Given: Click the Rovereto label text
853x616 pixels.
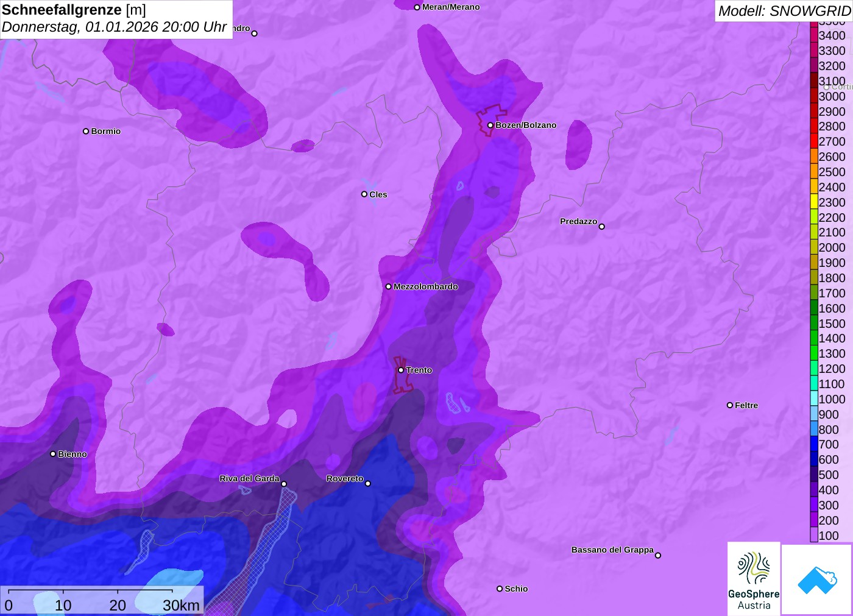Looking at the screenshot, I should 345,478.
